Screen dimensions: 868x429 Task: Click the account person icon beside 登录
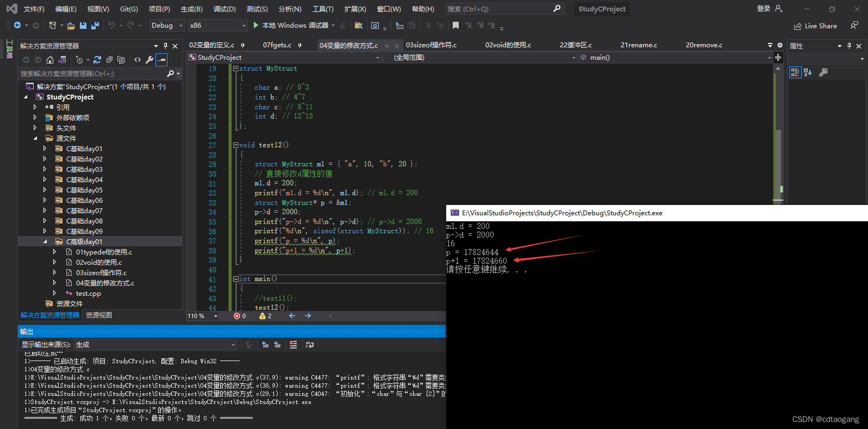[x=779, y=9]
